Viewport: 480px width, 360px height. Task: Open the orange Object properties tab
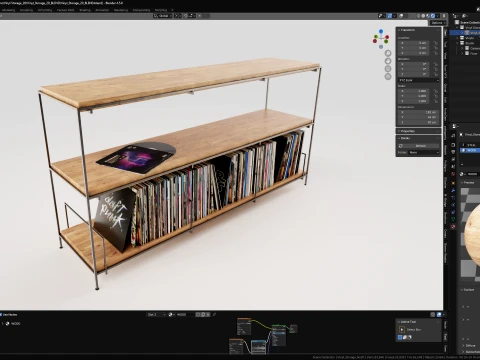tap(453, 183)
